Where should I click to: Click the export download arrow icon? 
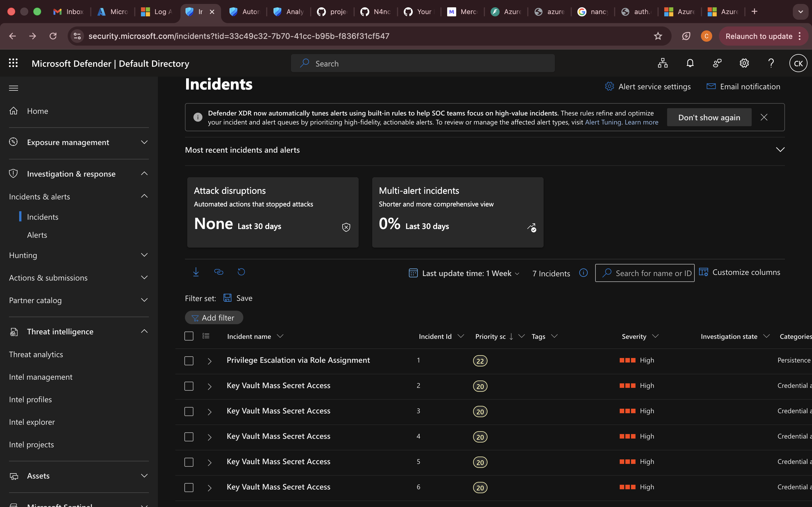pyautogui.click(x=196, y=272)
